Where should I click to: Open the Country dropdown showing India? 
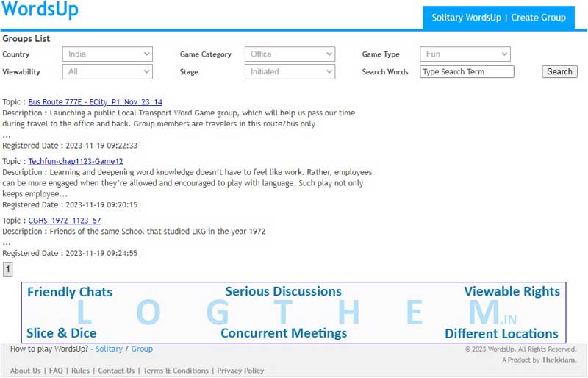107,54
